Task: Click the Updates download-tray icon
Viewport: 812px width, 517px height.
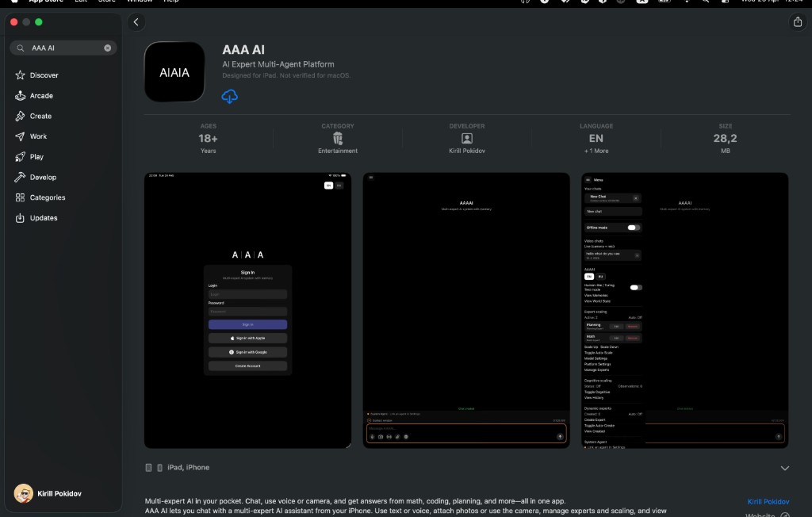Action: 20,218
